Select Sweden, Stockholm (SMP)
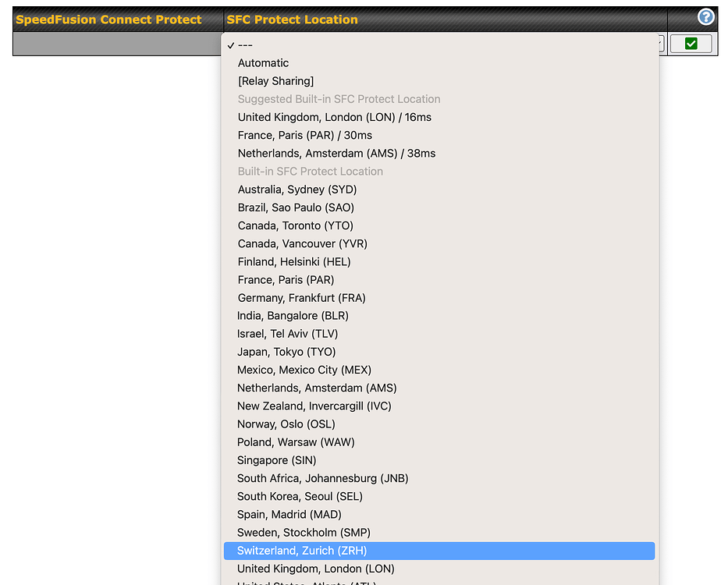 coord(439,533)
